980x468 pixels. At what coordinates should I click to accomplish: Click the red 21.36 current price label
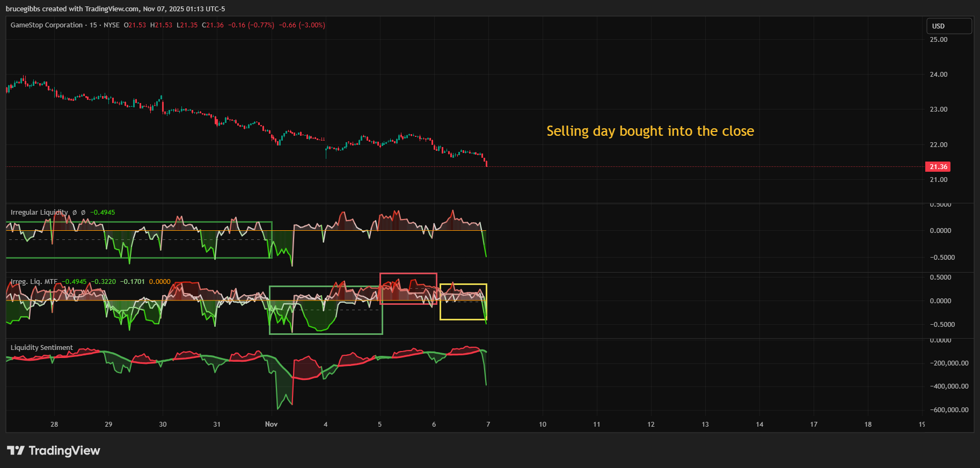pyautogui.click(x=938, y=167)
